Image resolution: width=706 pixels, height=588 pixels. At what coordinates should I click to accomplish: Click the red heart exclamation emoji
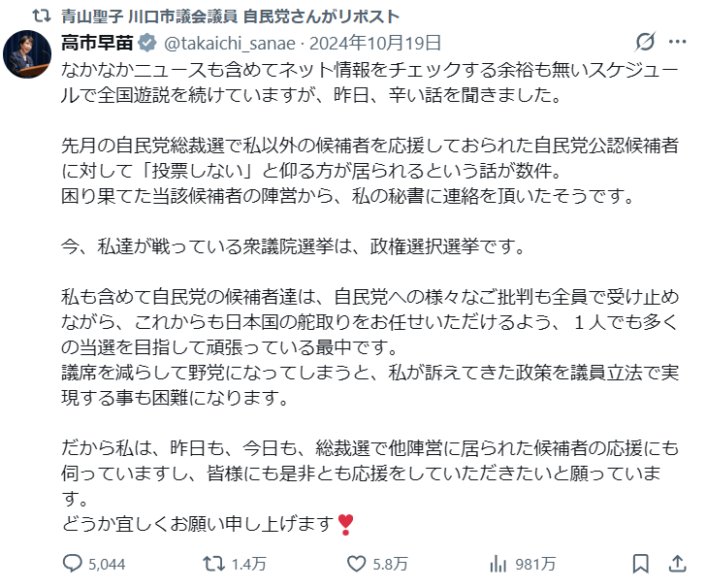tap(346, 525)
